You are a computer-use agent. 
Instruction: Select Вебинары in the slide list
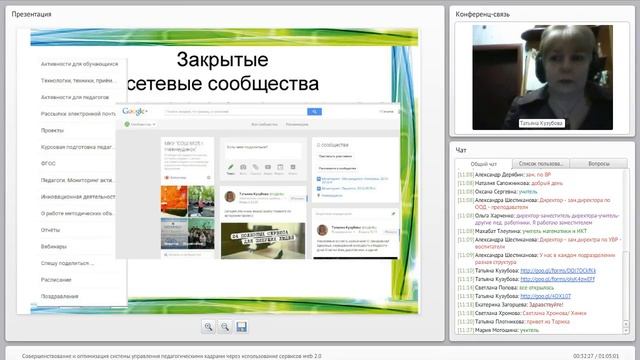53,247
